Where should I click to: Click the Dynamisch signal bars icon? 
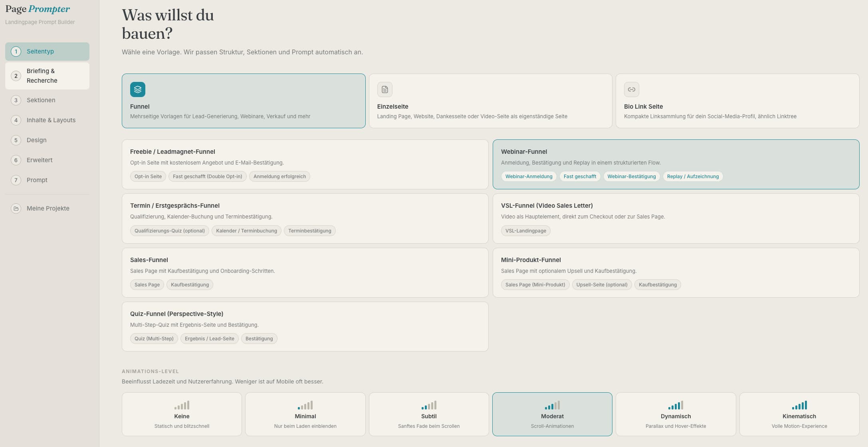tap(676, 405)
